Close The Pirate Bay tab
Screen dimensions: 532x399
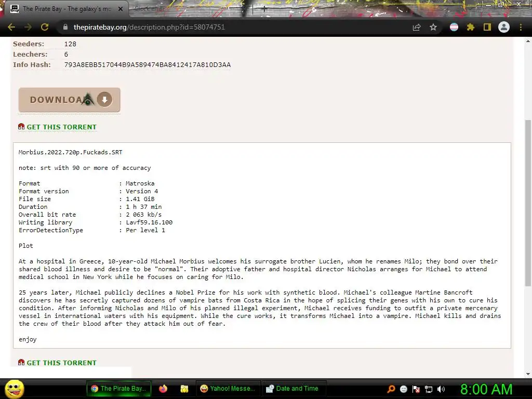tap(121, 9)
